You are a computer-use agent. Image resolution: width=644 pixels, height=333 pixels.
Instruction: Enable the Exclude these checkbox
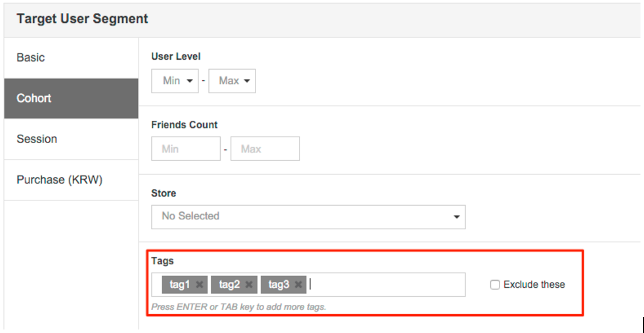[x=495, y=285]
